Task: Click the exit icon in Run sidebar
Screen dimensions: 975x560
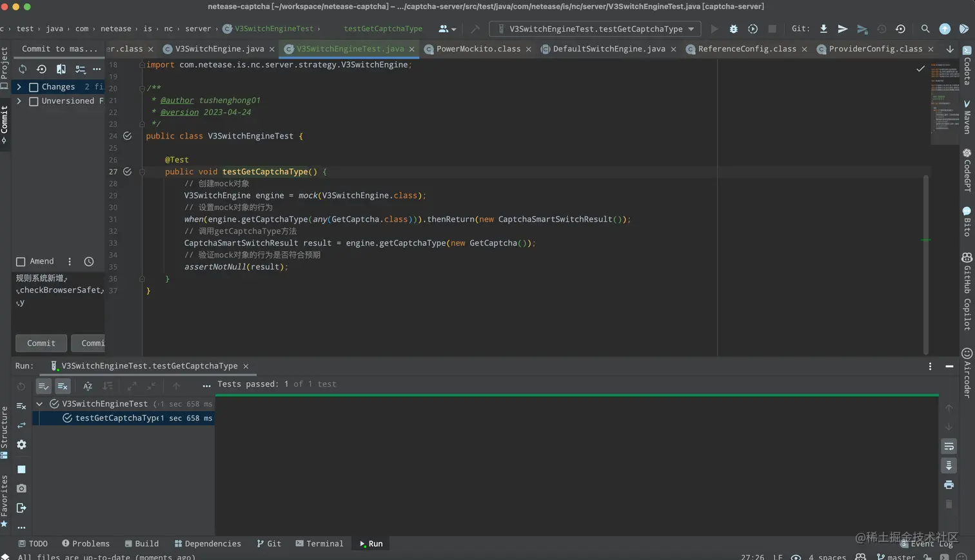Action: [x=21, y=508]
